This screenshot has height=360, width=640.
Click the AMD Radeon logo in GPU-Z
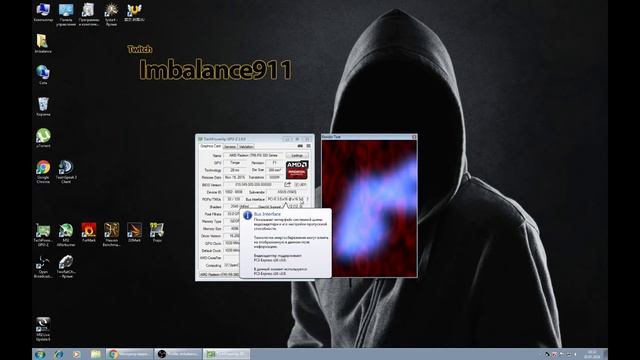[x=297, y=170]
